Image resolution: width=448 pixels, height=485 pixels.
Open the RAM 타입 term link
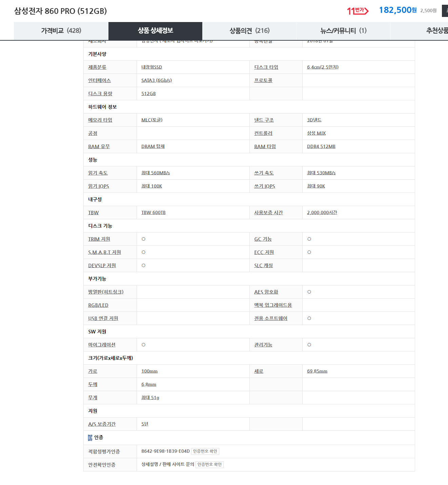[265, 146]
